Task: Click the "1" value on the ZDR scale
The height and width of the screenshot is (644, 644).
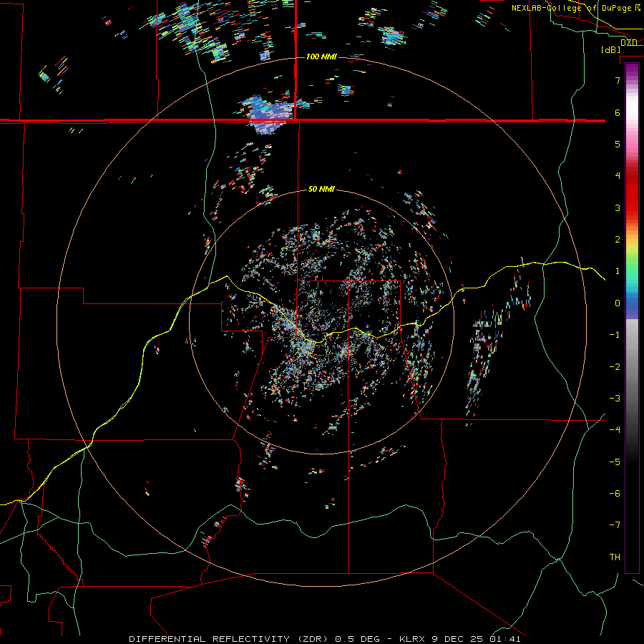Action: [618, 271]
